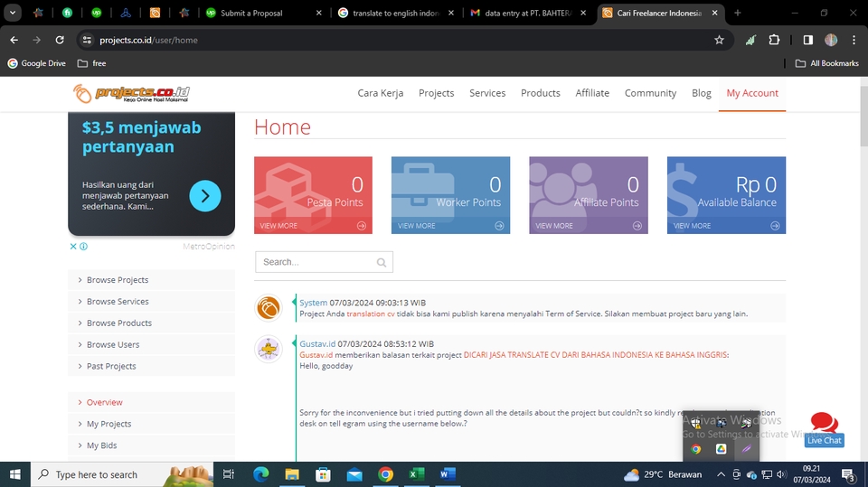868x487 pixels.
Task: Open Chrome profile avatar
Action: click(831, 40)
